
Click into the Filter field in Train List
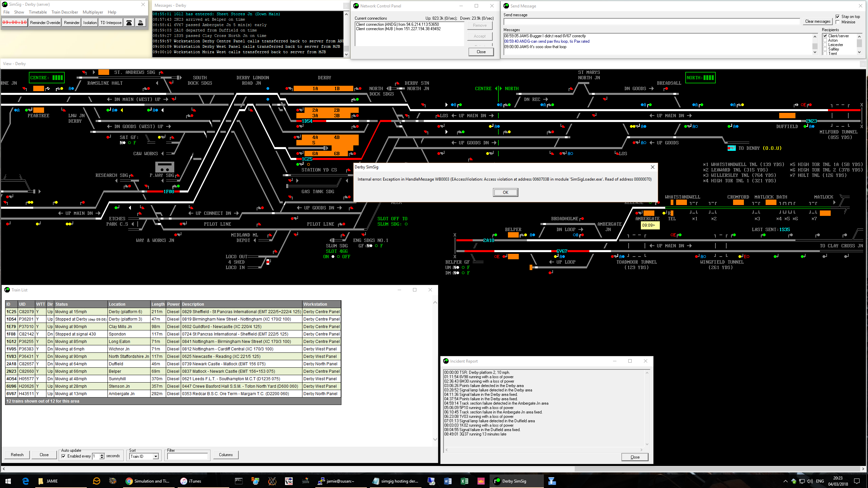[187, 456]
